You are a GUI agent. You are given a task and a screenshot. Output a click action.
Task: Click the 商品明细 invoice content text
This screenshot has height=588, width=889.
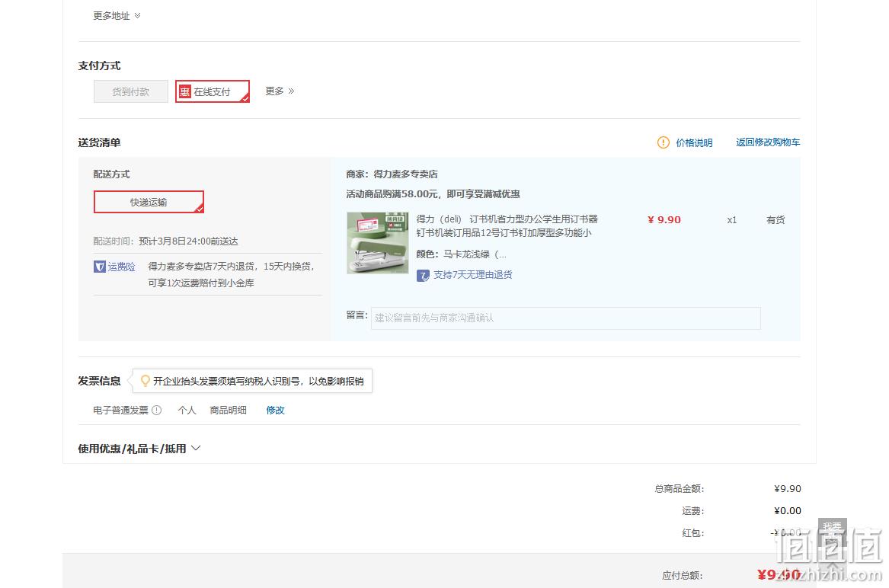pyautogui.click(x=228, y=410)
